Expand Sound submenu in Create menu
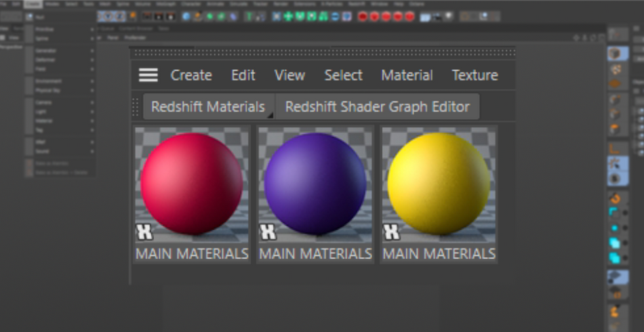Screen dimensions: 644x332 60,151
